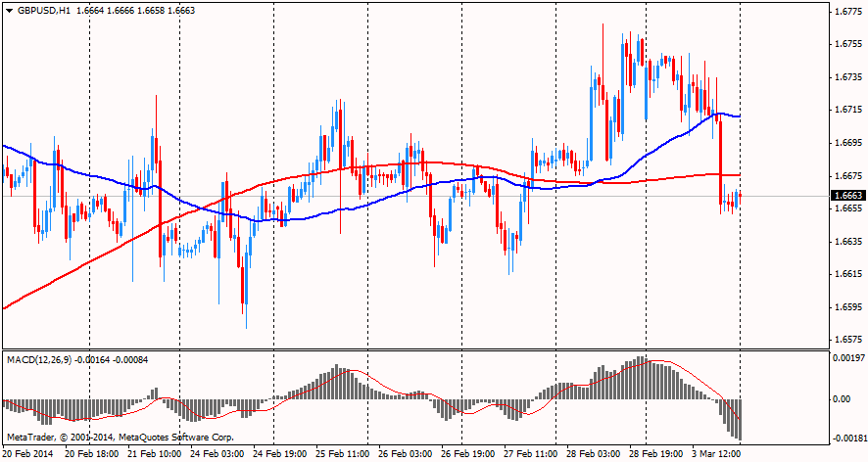Click the triangle arrow beside the GBPUSD title
868x462 pixels.
click(9, 8)
